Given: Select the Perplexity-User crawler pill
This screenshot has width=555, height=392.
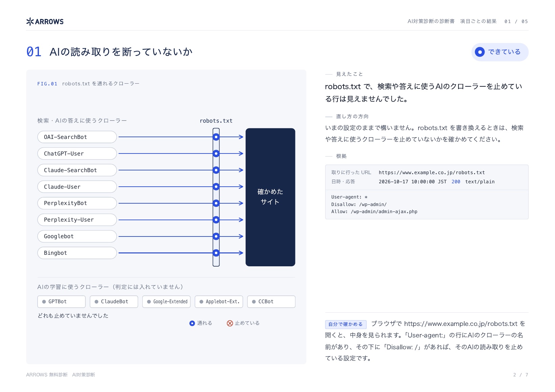Looking at the screenshot, I should (77, 220).
